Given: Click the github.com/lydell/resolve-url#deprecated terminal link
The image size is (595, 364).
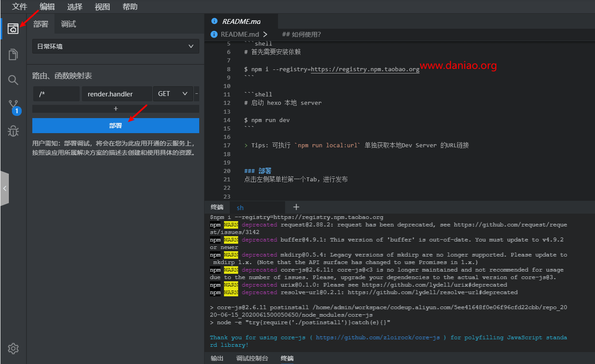Looking at the screenshot, I should tap(433, 292).
